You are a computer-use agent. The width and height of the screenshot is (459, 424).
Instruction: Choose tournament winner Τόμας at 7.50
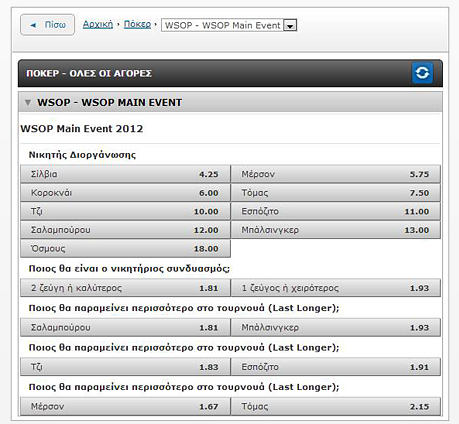(x=336, y=193)
